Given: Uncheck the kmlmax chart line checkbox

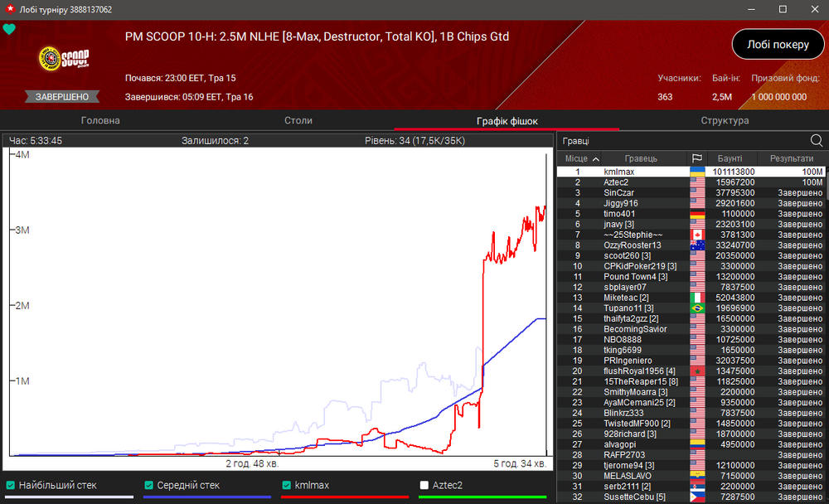Looking at the screenshot, I should (286, 485).
